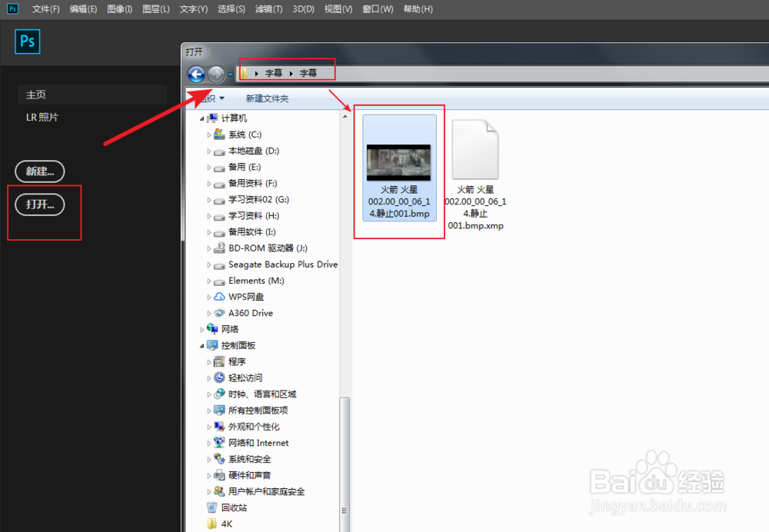Click the 网络和 Internet icon
Image resolution: width=769 pixels, height=532 pixels.
[219, 443]
